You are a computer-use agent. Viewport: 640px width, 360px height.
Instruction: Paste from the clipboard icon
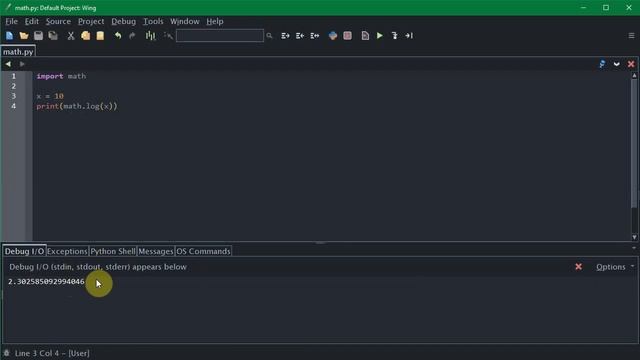[100, 36]
